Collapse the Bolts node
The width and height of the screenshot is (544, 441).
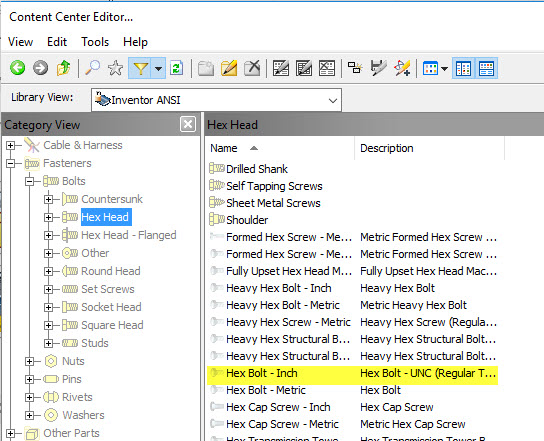[30, 181]
